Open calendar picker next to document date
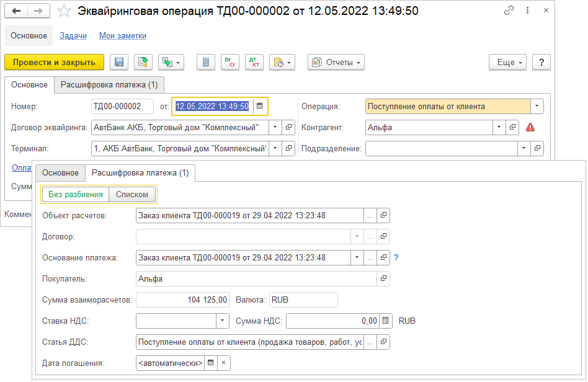 point(260,106)
